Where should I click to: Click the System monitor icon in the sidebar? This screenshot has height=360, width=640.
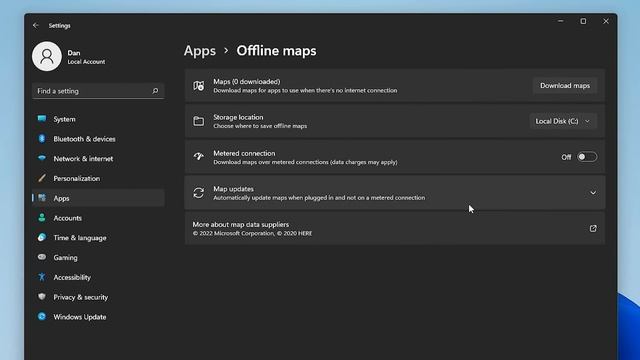coord(42,119)
